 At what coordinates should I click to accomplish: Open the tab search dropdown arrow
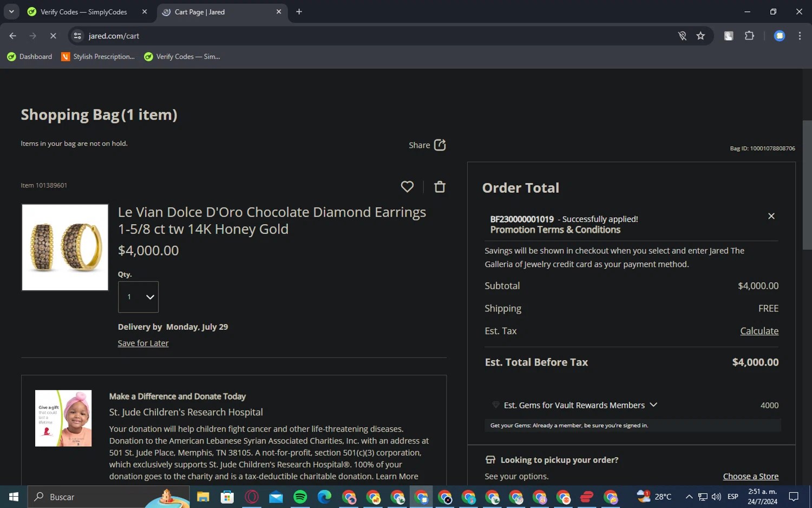tap(11, 12)
